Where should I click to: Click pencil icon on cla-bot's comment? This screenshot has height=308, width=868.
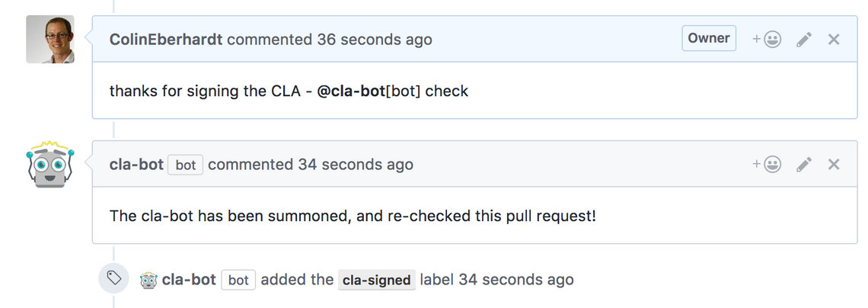(x=804, y=164)
